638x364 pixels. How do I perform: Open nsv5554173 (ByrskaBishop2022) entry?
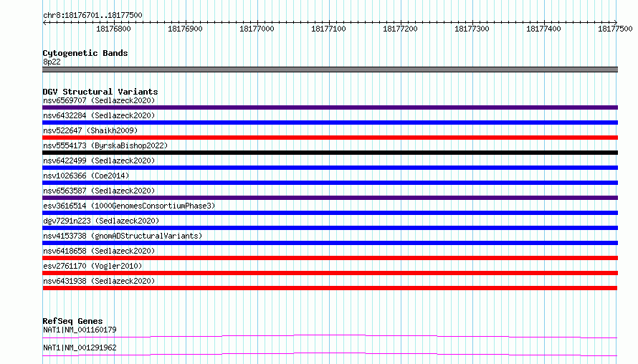pos(105,145)
